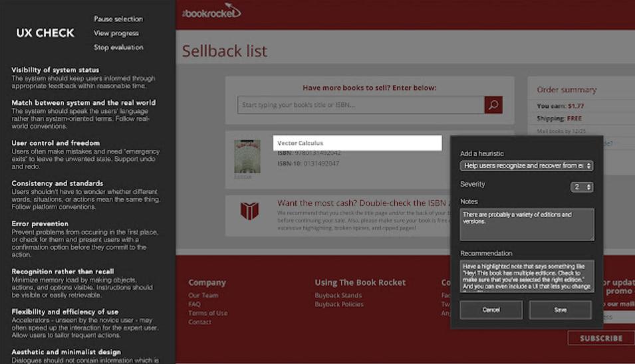Select Aesthetic and minimalist design heuristic
Viewport: 635px width, 364px height.
[66, 352]
